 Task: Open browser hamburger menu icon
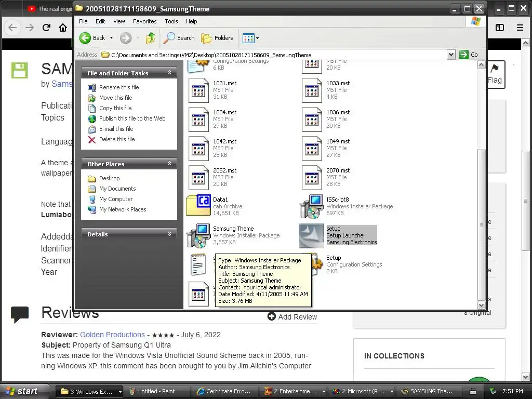coord(520,28)
